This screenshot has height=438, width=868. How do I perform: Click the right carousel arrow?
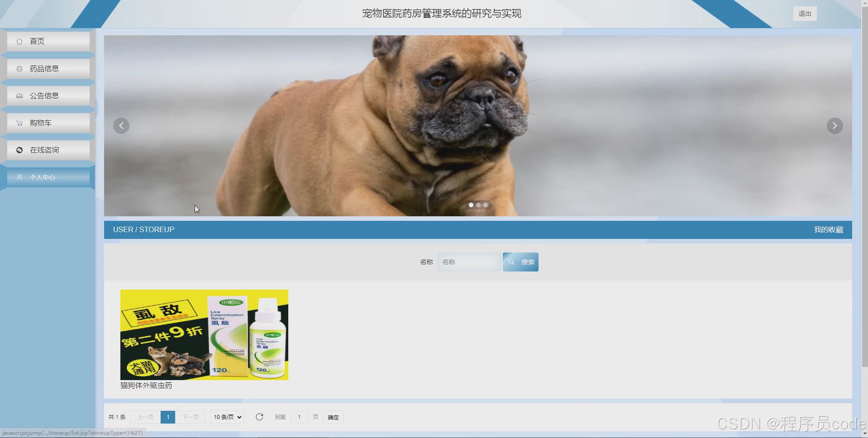coord(835,125)
